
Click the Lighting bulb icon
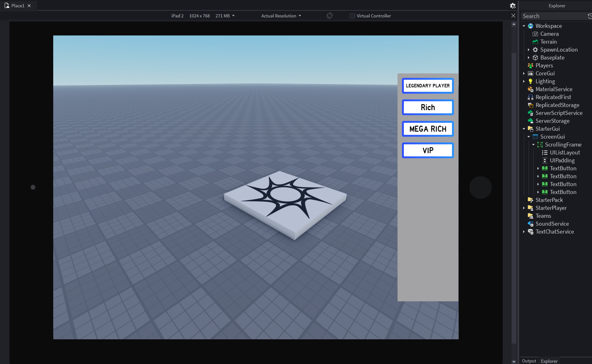[x=531, y=81]
